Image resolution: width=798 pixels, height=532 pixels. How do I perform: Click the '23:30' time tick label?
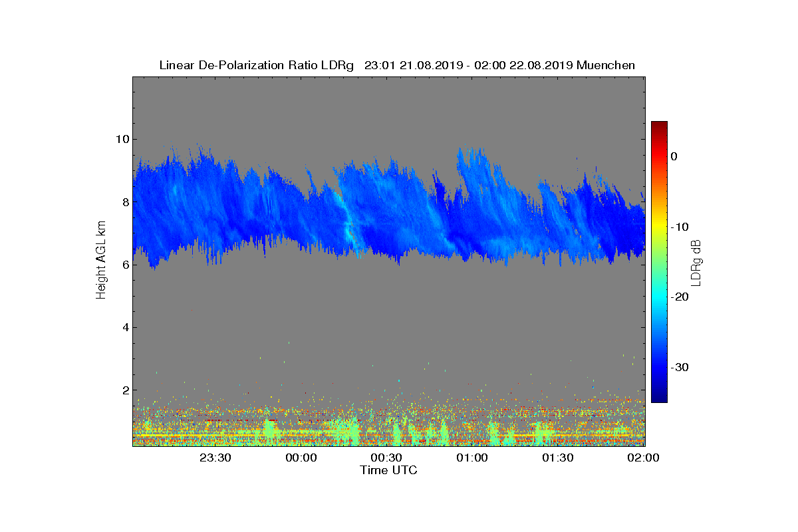point(215,458)
